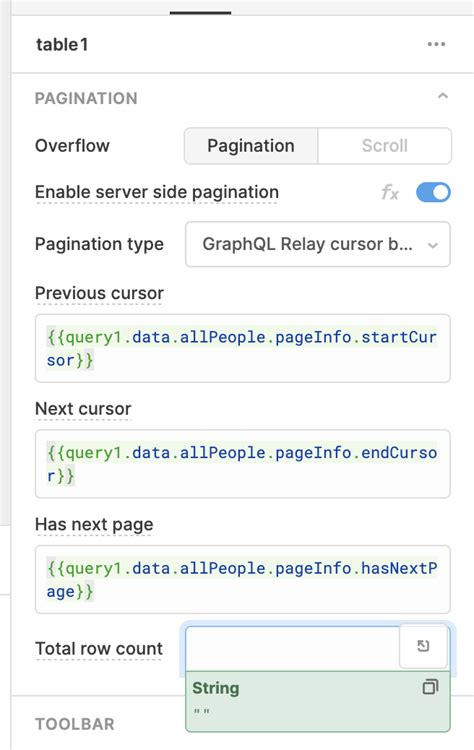Open the table1 three-dot options menu
474x750 pixels.
[x=436, y=44]
